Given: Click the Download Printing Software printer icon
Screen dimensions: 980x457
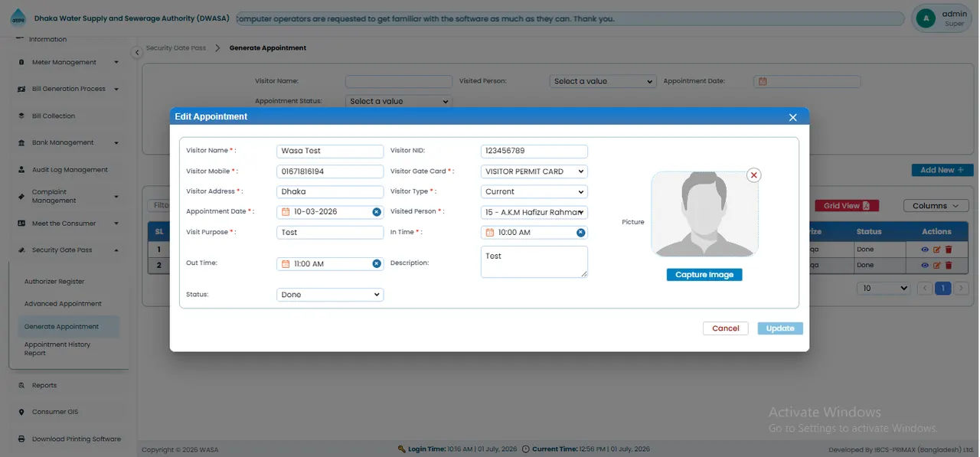Looking at the screenshot, I should tap(21, 439).
